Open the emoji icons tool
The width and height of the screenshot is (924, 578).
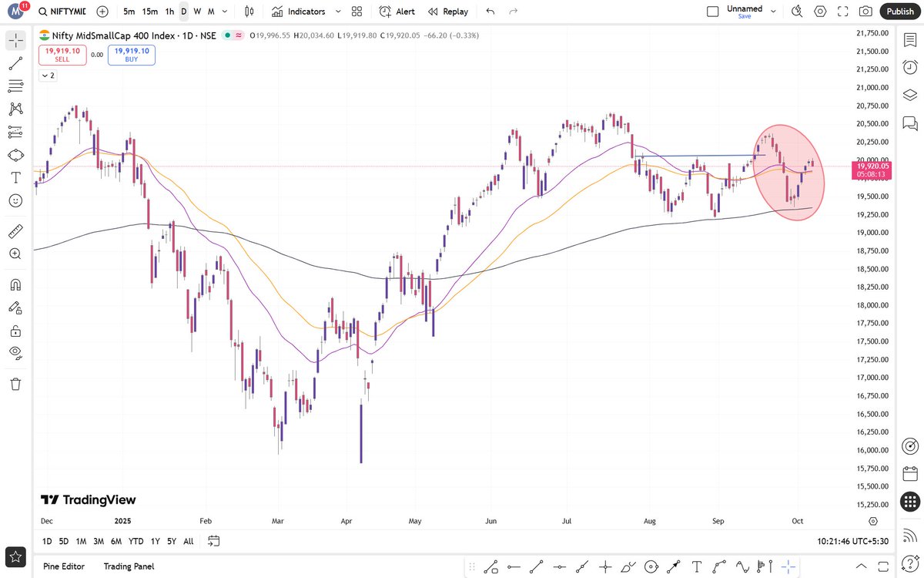pos(16,200)
